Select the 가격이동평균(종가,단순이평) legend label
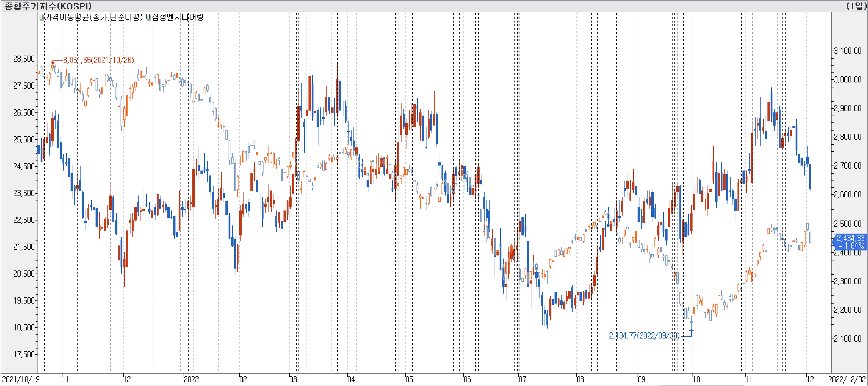868x386 pixels. click(93, 17)
